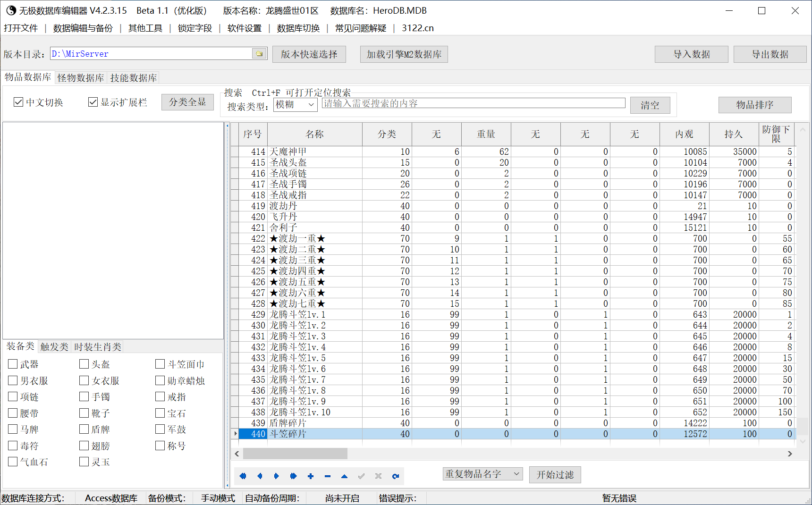Click the 物品排序 button

(x=755, y=105)
